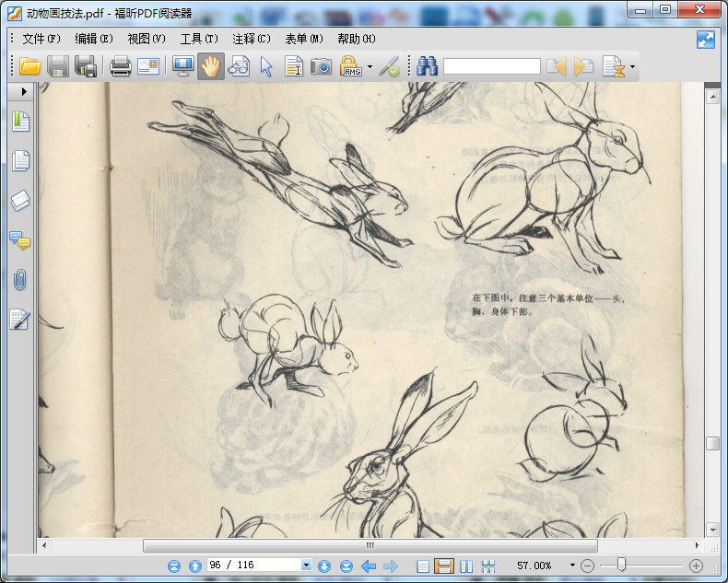The width and height of the screenshot is (728, 583).
Task: Click the zoom in plus button
Action: coord(696,566)
